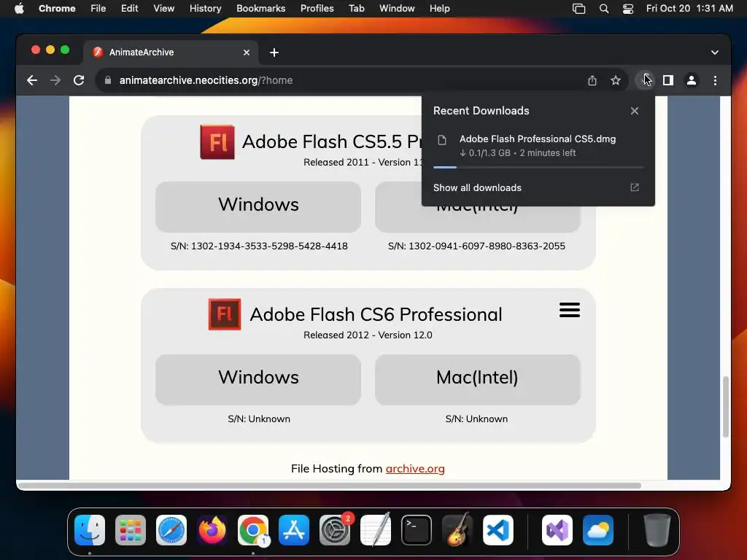Bookmark this page with the star icon

[x=616, y=80]
